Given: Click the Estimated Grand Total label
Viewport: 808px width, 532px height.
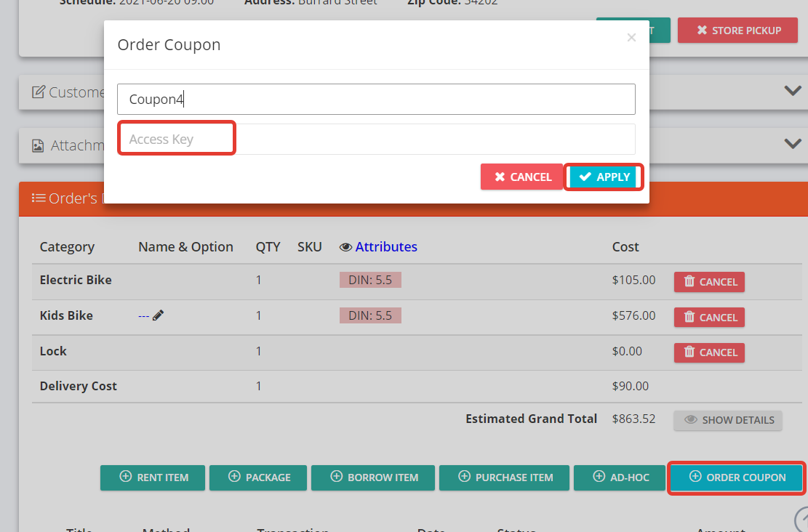Looking at the screenshot, I should point(532,419).
